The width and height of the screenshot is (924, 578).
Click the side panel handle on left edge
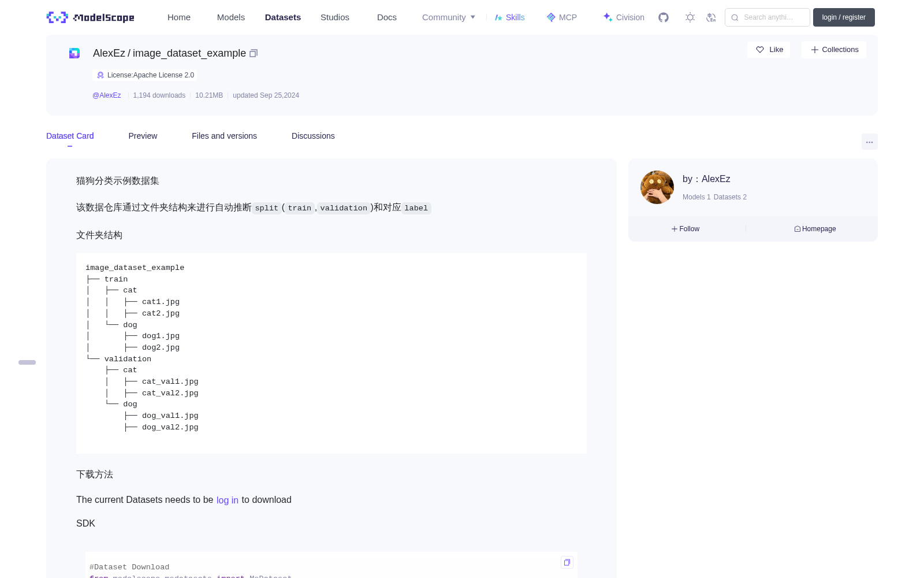click(27, 362)
